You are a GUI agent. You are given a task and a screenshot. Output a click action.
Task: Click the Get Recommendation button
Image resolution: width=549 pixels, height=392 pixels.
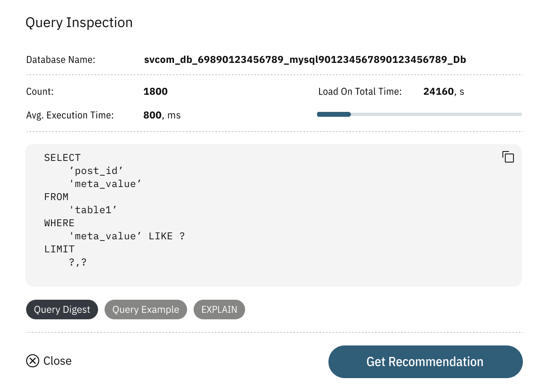coord(425,362)
